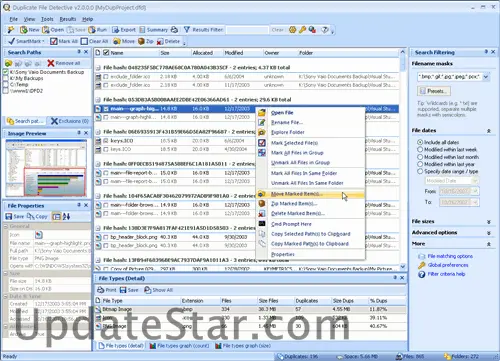Click the Results Filter funnel icon
This screenshot has height=361, width=500.
coord(187,30)
